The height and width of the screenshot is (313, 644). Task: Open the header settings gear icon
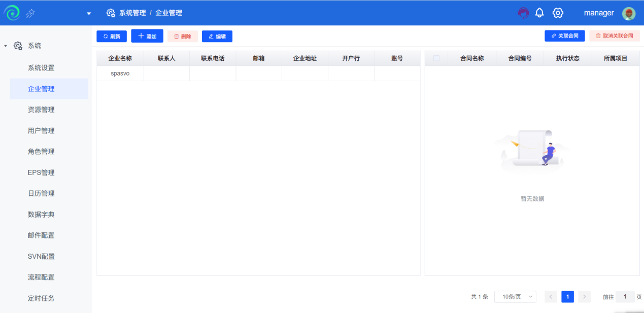coord(558,13)
